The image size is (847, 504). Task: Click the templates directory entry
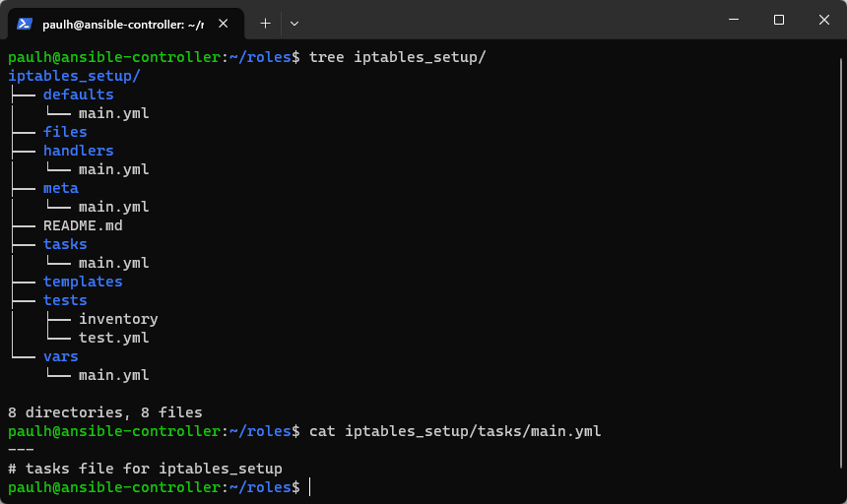pyautogui.click(x=83, y=282)
